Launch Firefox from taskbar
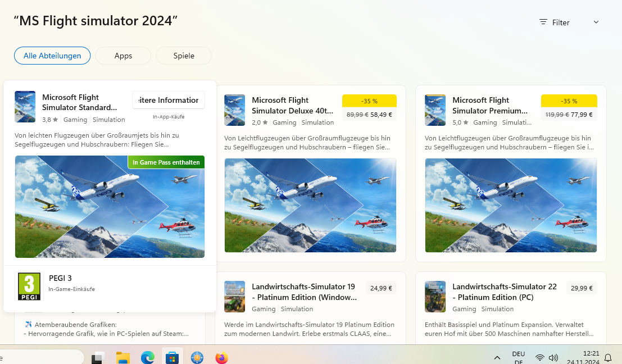This screenshot has height=364, width=622. (x=222, y=358)
